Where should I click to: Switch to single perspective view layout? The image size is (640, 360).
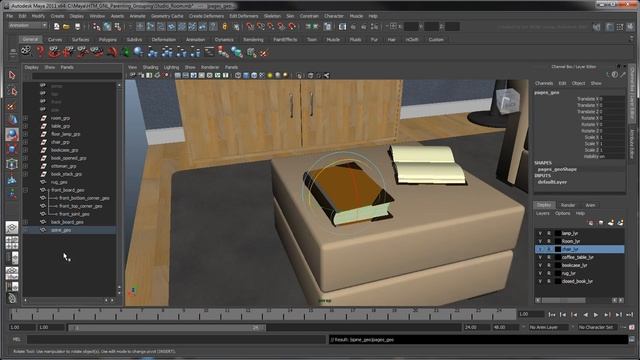click(x=12, y=227)
